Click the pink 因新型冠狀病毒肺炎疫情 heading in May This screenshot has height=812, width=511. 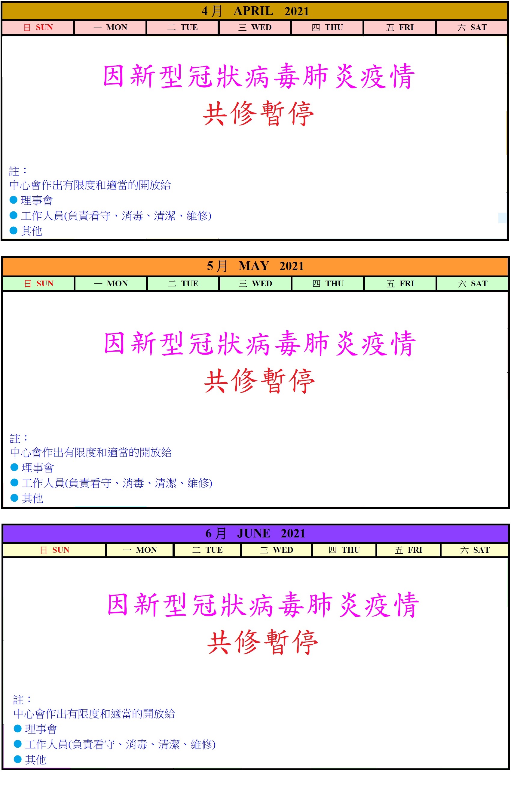pos(259,344)
